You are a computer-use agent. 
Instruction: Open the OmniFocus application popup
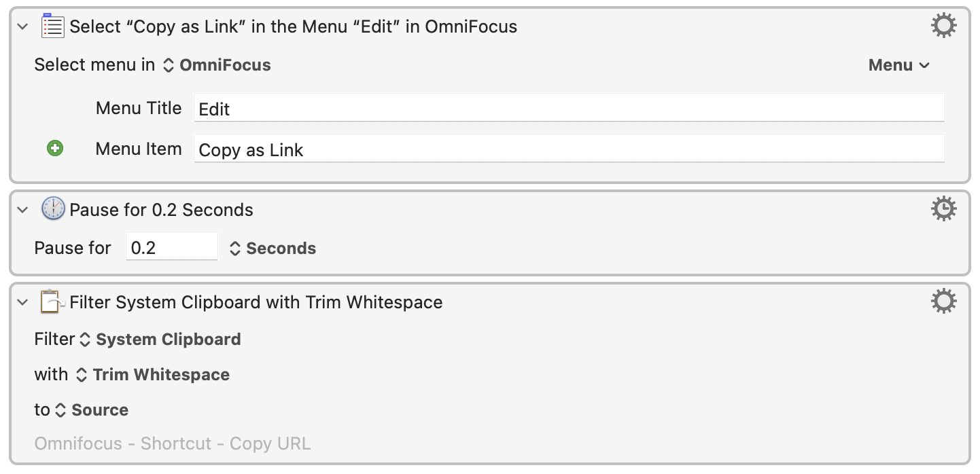[x=217, y=65]
